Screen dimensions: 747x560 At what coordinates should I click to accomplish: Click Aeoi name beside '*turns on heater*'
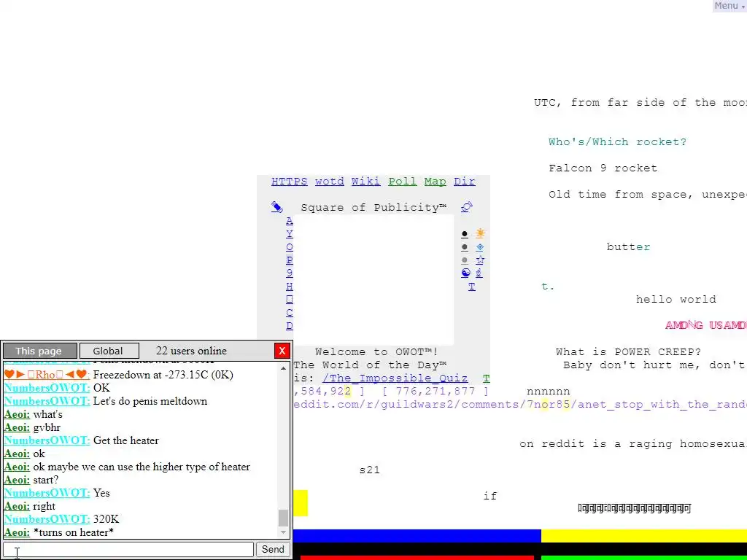tap(17, 532)
